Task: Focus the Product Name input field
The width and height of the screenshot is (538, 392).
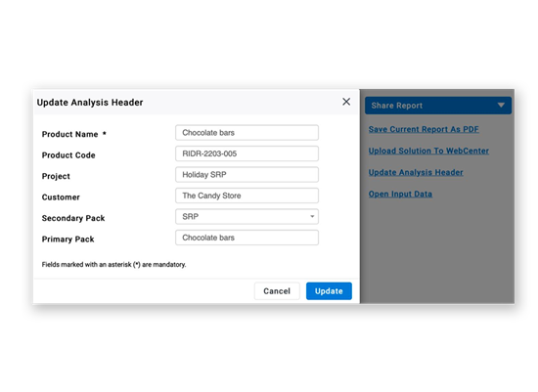Action: tap(247, 133)
